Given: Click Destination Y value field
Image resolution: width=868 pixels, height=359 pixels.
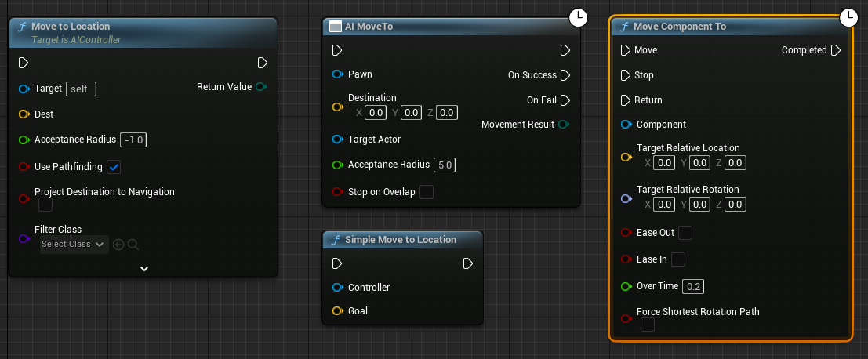Looking at the screenshot, I should pos(412,113).
